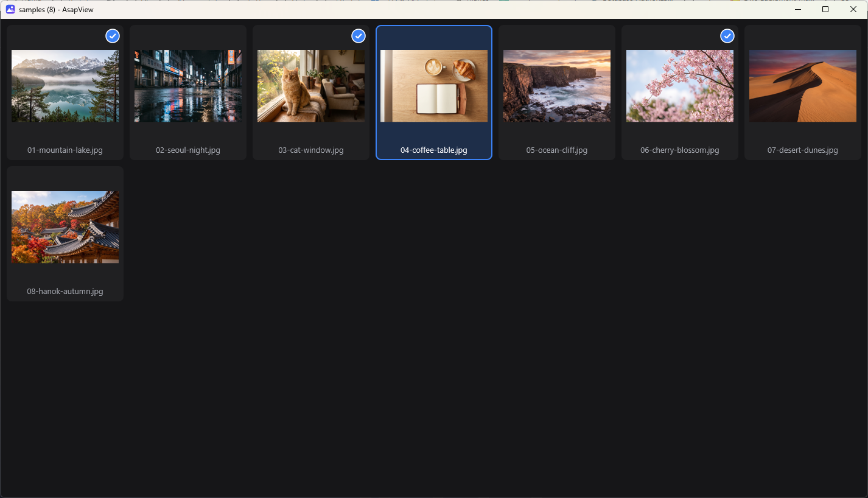Click the "samples (8) - AsapView" window title
The width and height of the screenshot is (868, 498).
(x=56, y=10)
